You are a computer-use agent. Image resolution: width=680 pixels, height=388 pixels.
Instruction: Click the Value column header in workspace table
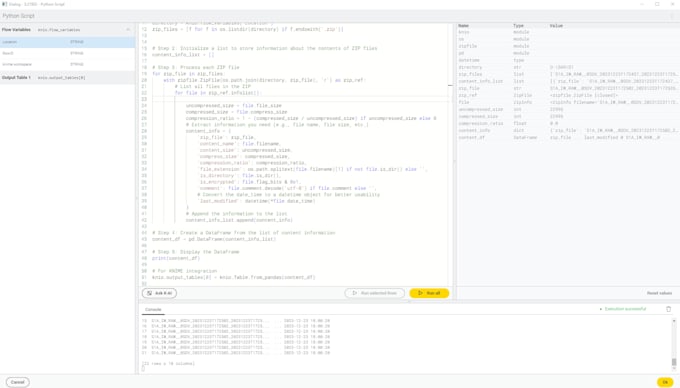tap(556, 26)
